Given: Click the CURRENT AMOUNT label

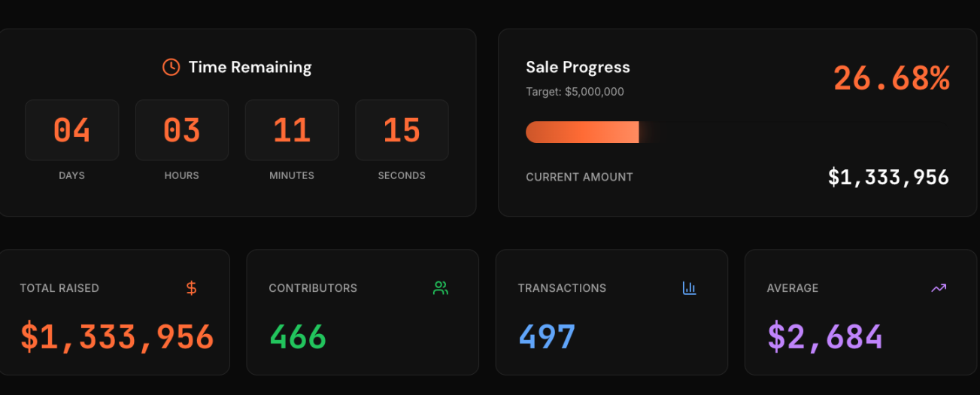Looking at the screenshot, I should click(x=579, y=178).
